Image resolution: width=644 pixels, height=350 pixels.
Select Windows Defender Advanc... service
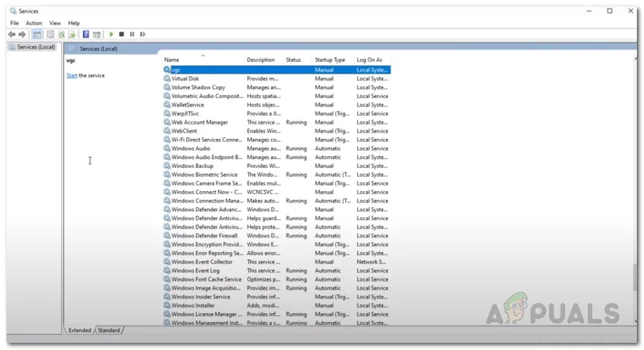276,209
